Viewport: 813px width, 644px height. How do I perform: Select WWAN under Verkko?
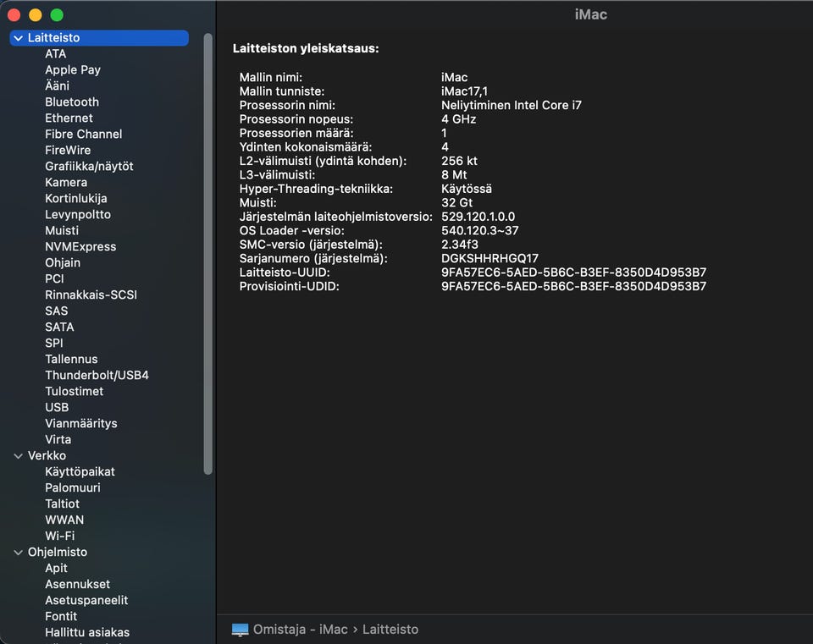64,520
